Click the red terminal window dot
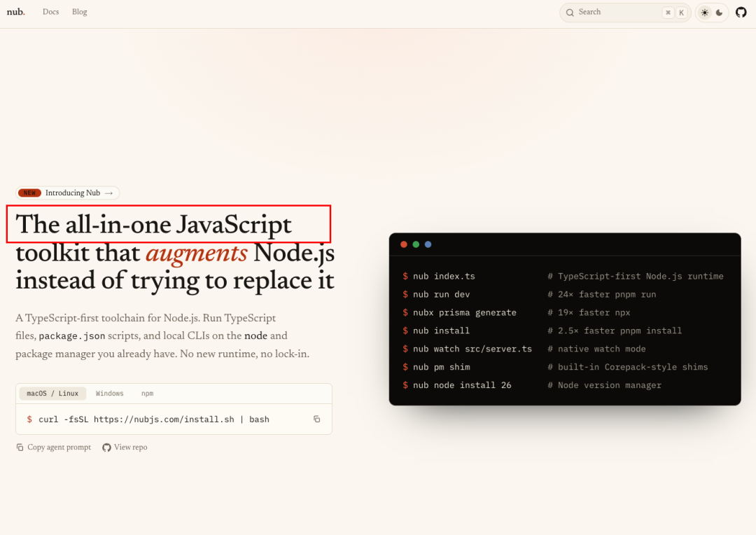The height and width of the screenshot is (535, 756). [x=404, y=244]
